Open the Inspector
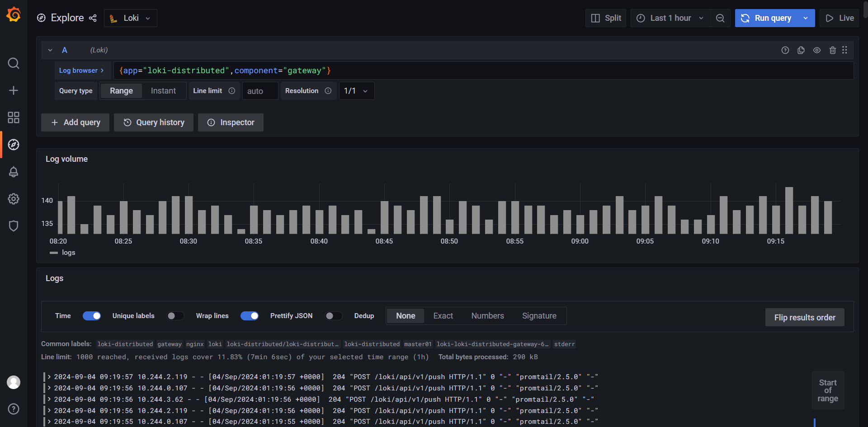Viewport: 868px width, 427px height. (231, 122)
